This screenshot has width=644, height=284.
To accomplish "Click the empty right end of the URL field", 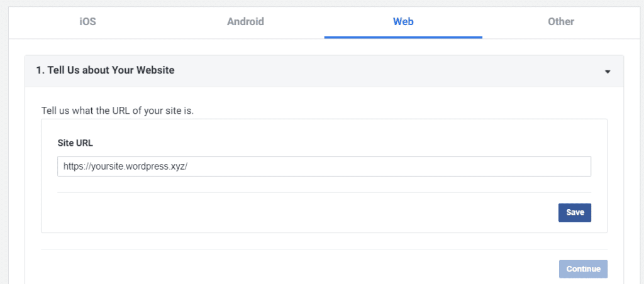I will [535, 167].
